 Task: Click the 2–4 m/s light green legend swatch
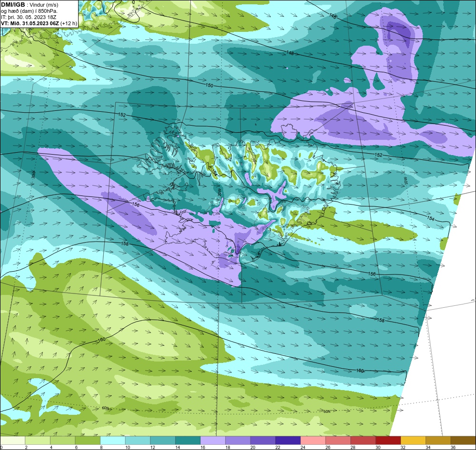(38, 440)
